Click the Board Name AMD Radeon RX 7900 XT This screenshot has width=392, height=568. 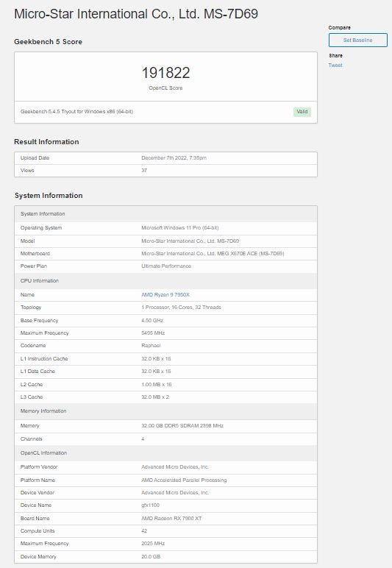(x=171, y=519)
